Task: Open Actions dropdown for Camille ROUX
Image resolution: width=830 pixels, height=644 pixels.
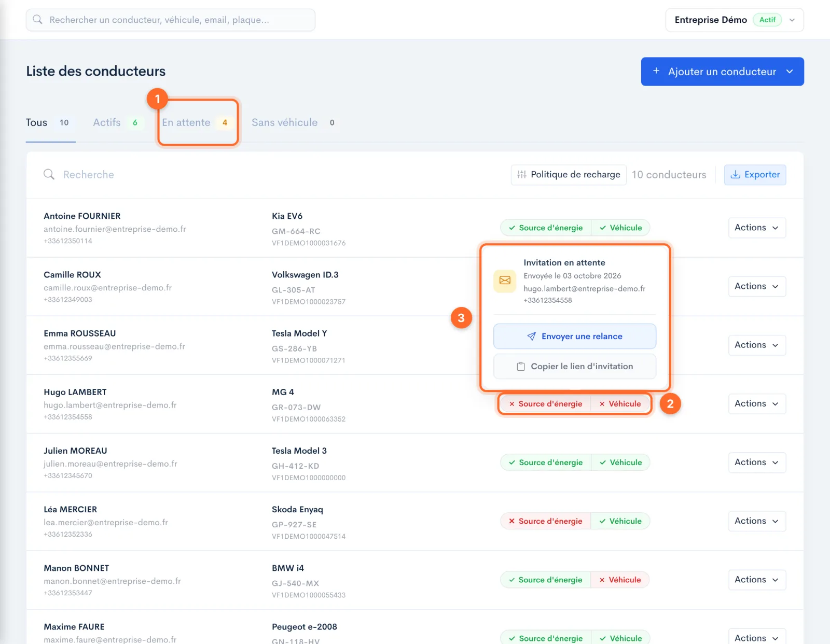Action: tap(757, 286)
